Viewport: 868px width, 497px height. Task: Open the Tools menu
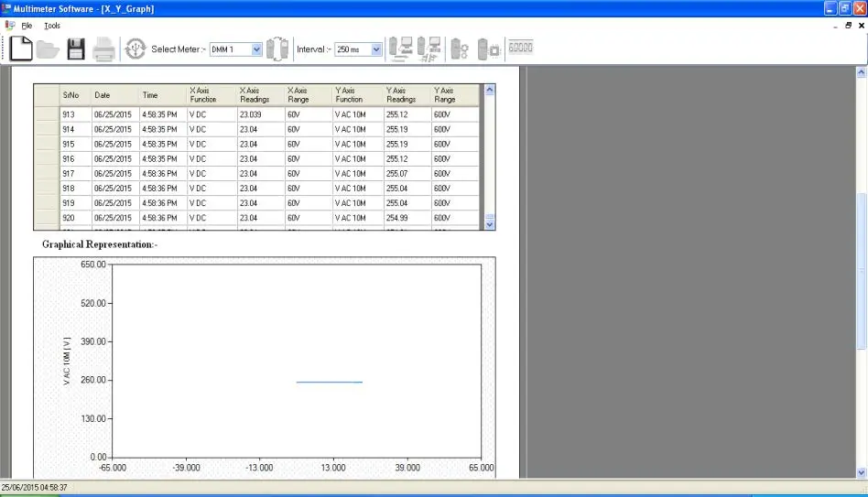52,26
